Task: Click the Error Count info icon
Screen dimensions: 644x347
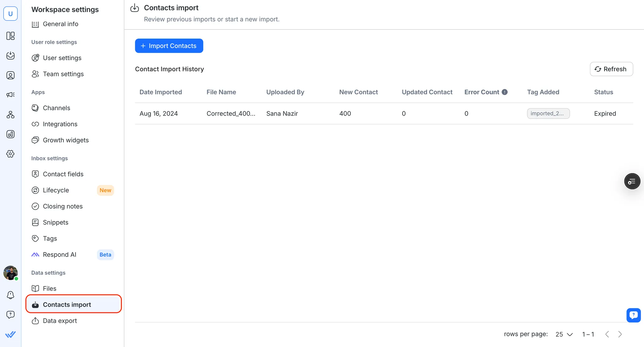Action: (505, 92)
